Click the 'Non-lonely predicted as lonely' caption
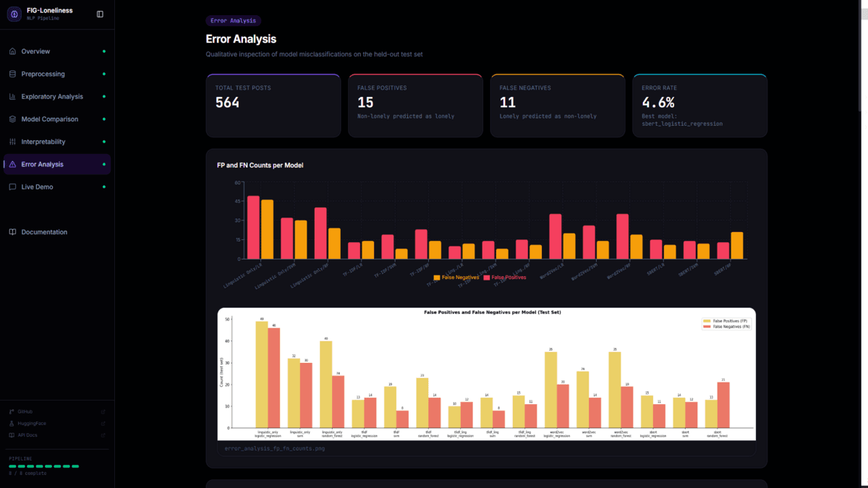 [406, 116]
